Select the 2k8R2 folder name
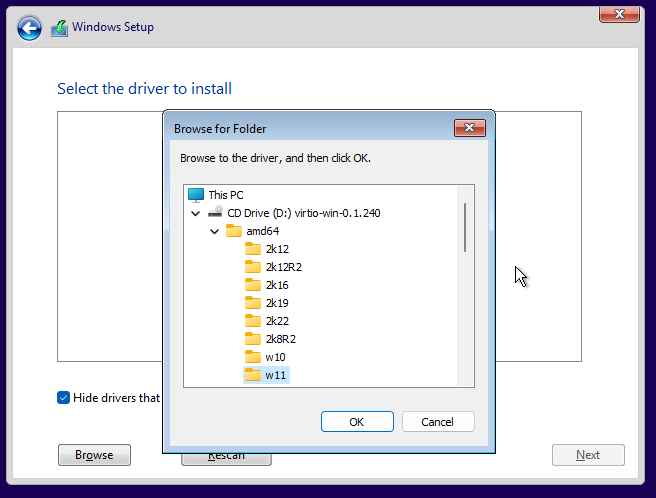The height and width of the screenshot is (498, 656). click(x=281, y=339)
